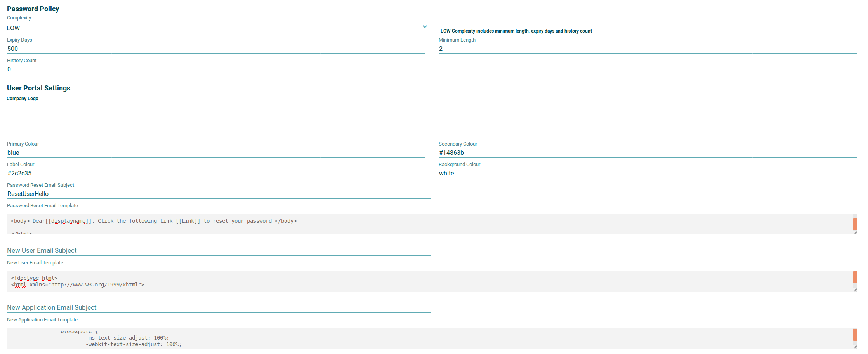Image resolution: width=868 pixels, height=354 pixels.
Task: Click the Background Colour field
Action: point(647,173)
